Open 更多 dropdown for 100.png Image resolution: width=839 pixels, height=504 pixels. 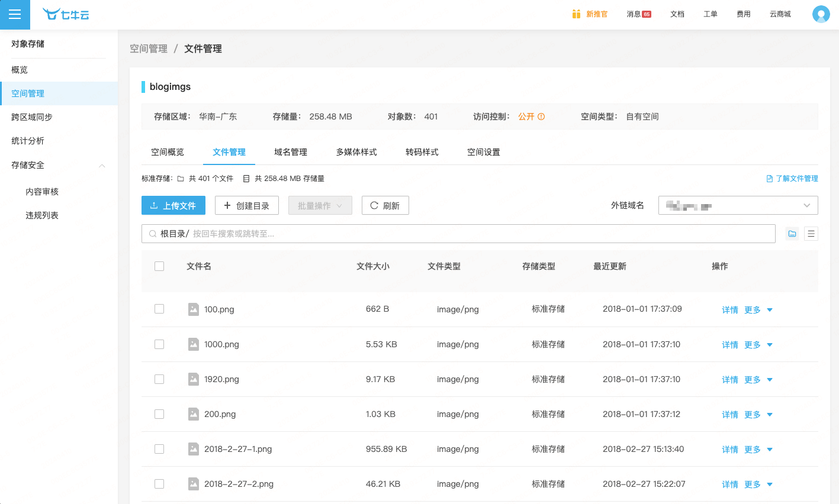(x=758, y=309)
